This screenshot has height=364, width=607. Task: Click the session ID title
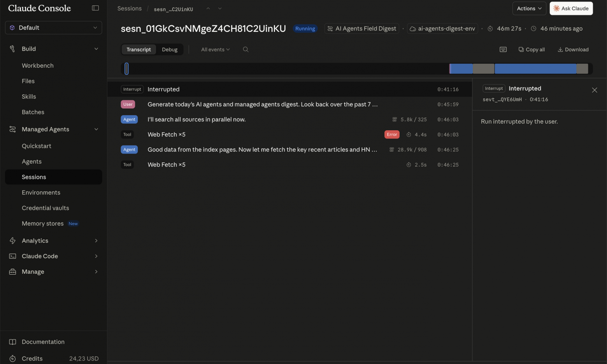tap(203, 28)
